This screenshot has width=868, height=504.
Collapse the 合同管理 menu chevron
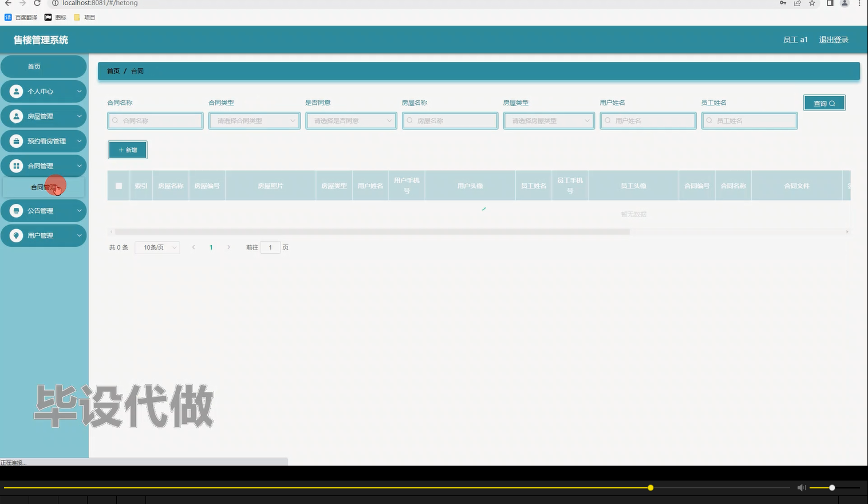[x=80, y=166]
